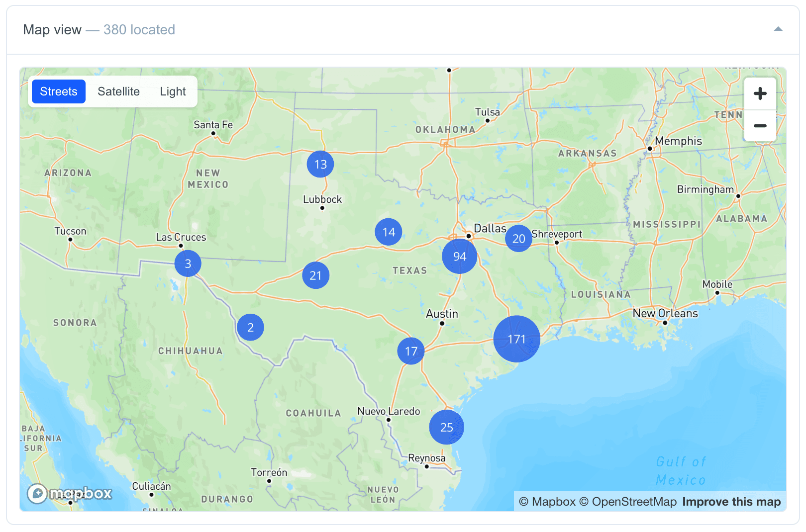
Task: Switch map style to Satellite
Action: pyautogui.click(x=118, y=91)
